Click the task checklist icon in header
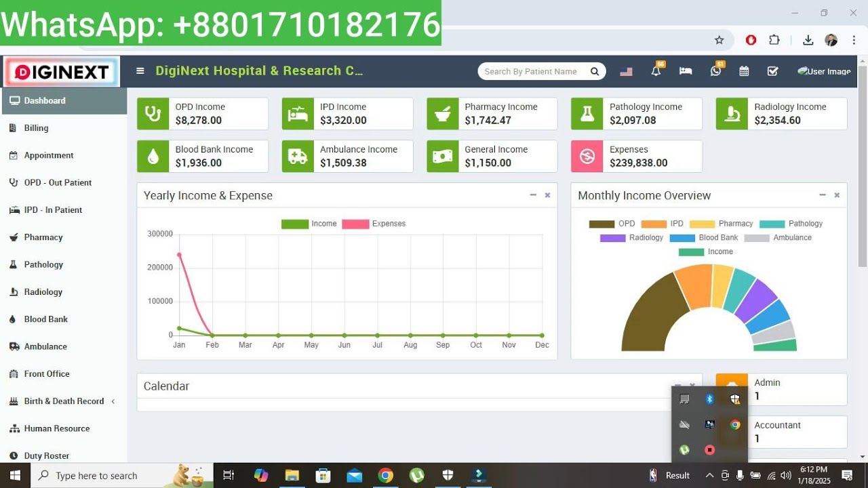Screen dimensions: 868x488 click(x=772, y=71)
